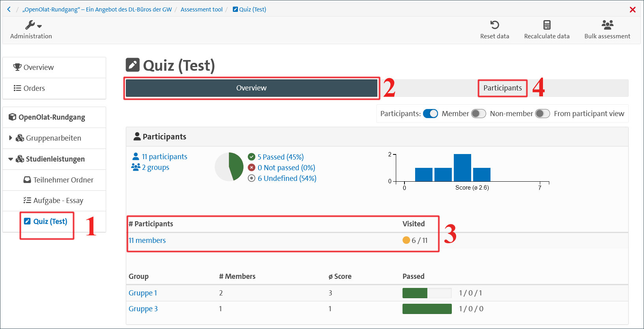Open Bulk assessment via group icon

coord(607,25)
